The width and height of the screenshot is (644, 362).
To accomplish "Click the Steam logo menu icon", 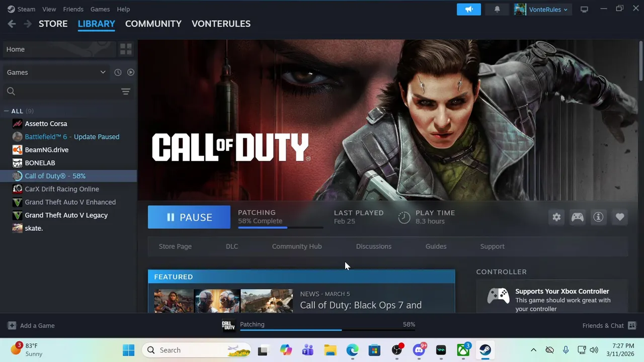I will click(x=11, y=9).
